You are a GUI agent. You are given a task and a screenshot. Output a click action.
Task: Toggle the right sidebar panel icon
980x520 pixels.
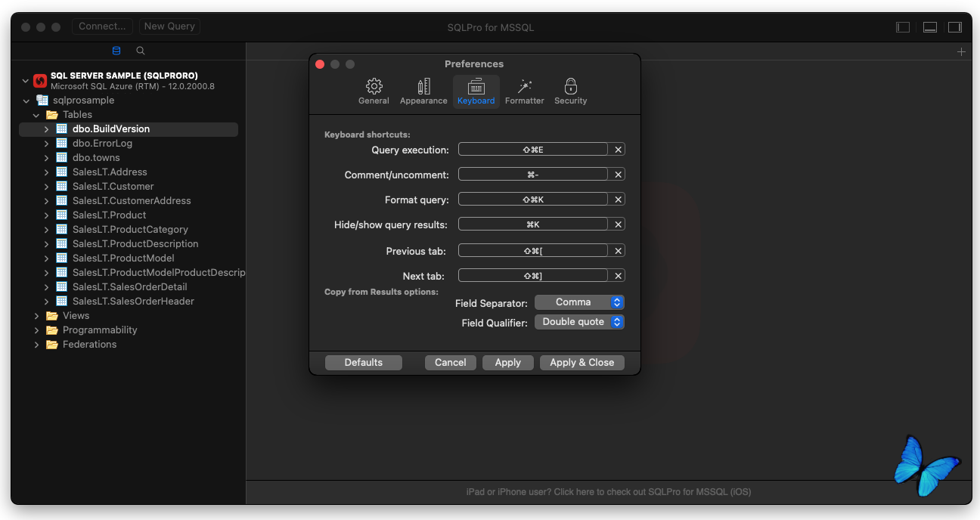(x=955, y=27)
